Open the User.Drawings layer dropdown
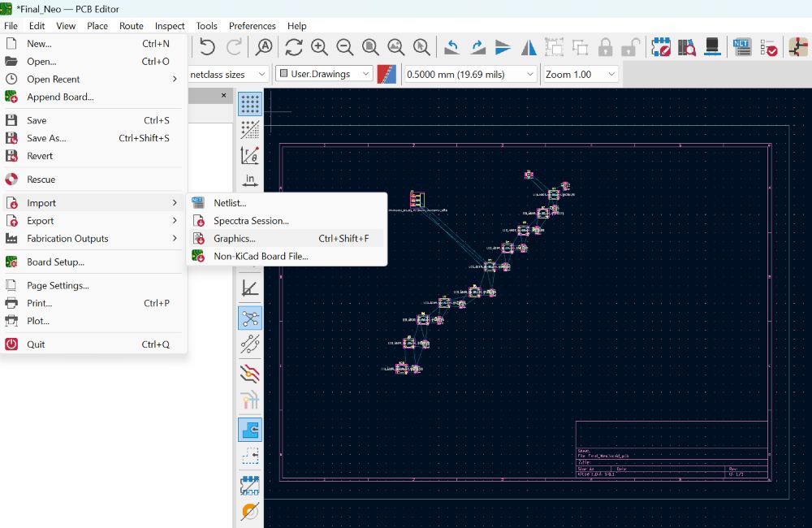The height and width of the screenshot is (528, 812). (325, 74)
